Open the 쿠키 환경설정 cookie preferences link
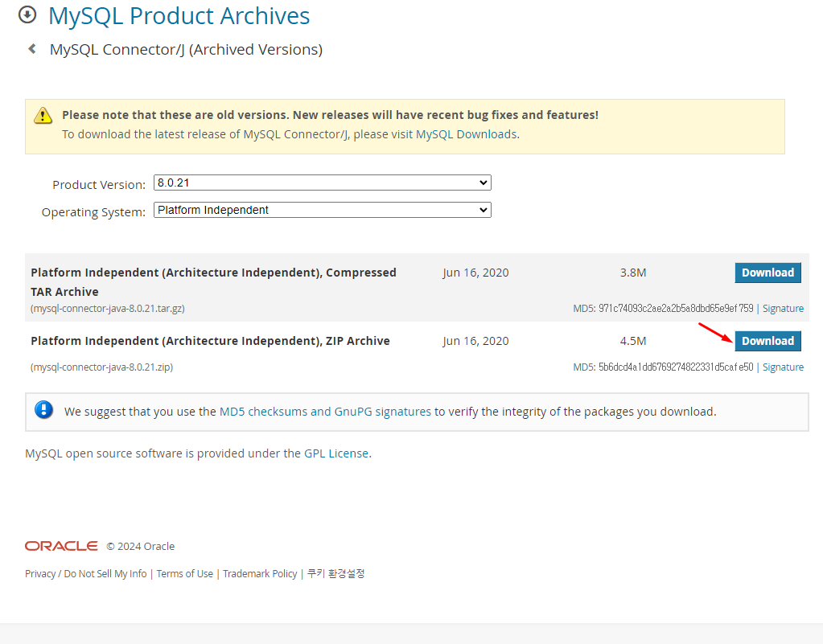823x644 pixels. coord(336,574)
